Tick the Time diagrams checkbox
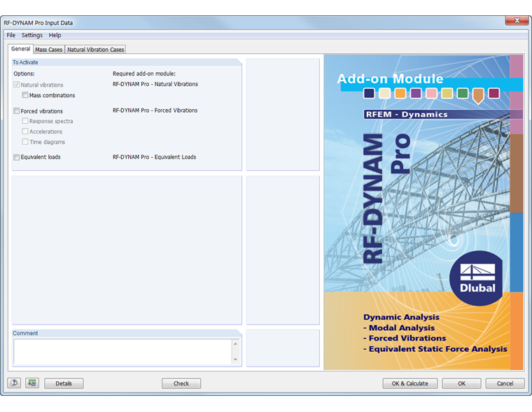532x412 pixels. (x=24, y=142)
